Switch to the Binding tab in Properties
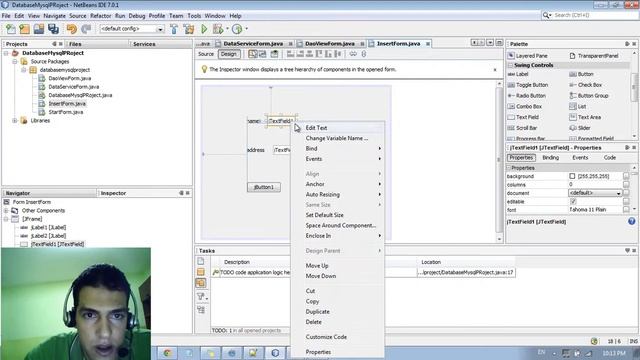Viewport: 640px width, 360px height. pyautogui.click(x=551, y=158)
